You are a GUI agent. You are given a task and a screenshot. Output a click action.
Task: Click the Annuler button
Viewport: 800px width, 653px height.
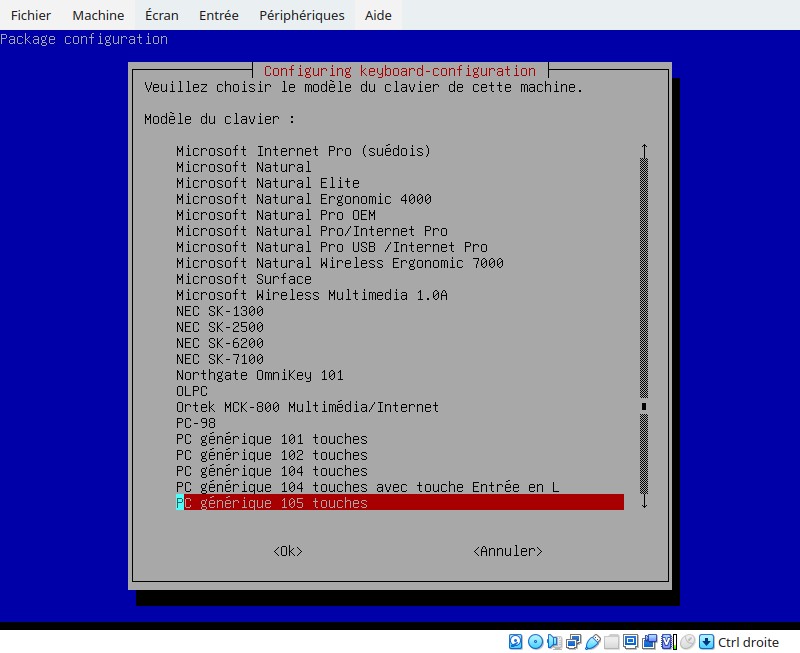coord(508,551)
